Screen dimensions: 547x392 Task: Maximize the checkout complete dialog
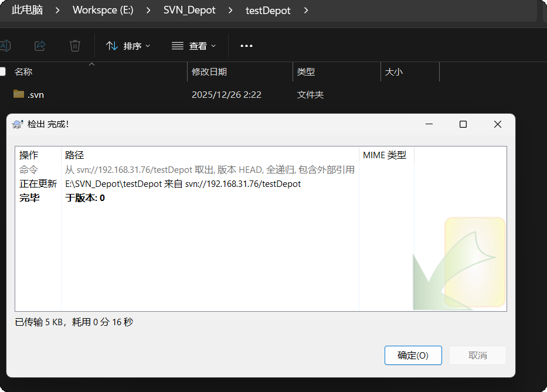[x=463, y=124]
